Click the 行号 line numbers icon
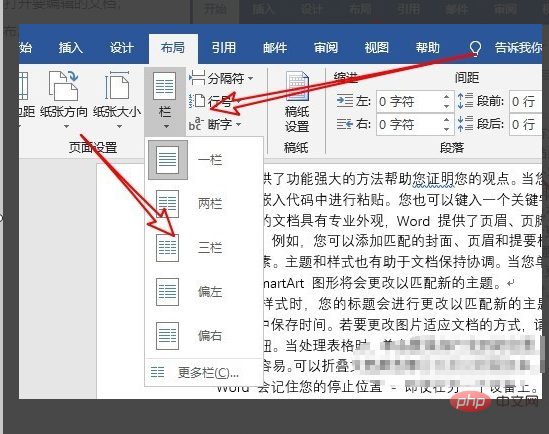Image resolution: width=549 pixels, height=434 pixels. [x=197, y=101]
